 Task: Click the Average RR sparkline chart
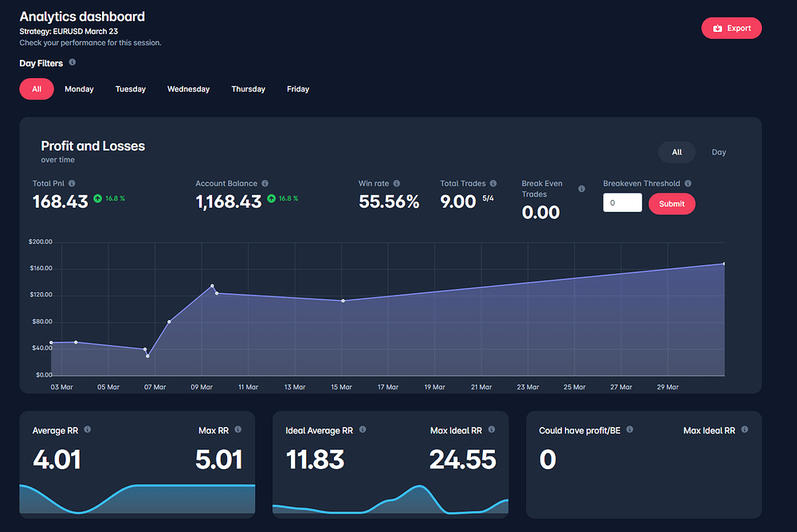click(x=137, y=499)
